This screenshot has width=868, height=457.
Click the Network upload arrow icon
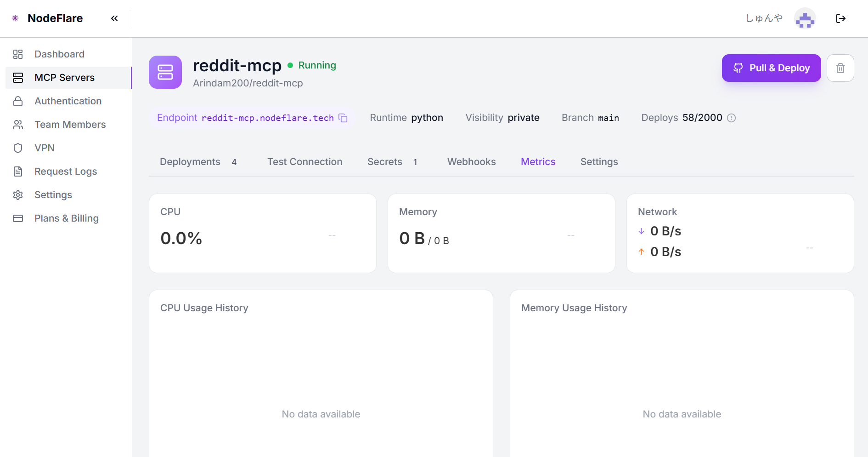[641, 252]
